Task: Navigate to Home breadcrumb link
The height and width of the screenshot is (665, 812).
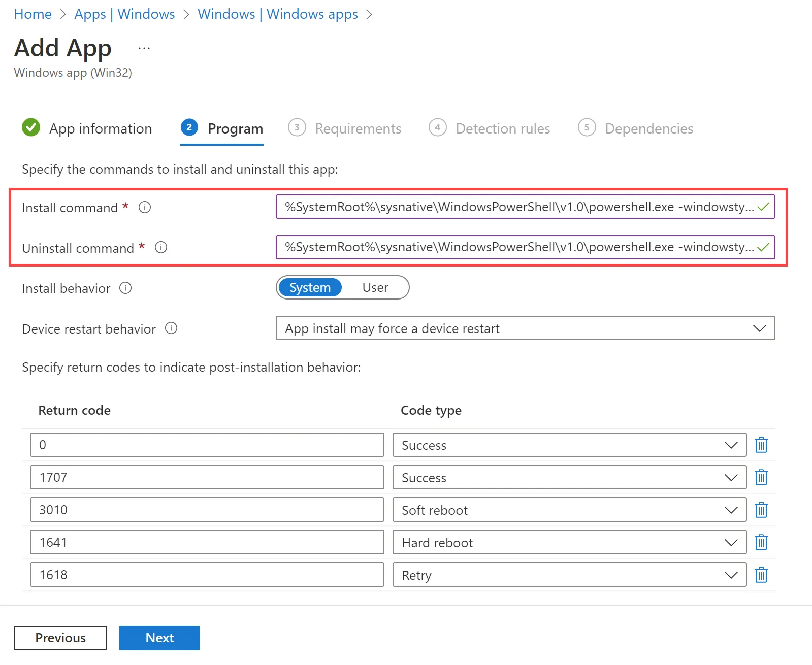Action: click(33, 14)
